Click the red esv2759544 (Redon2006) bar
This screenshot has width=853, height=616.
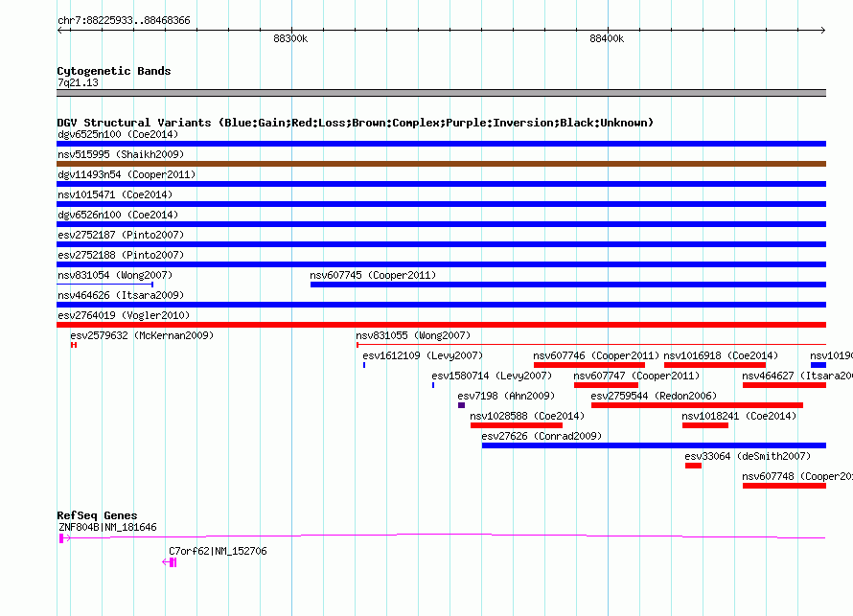click(x=697, y=405)
